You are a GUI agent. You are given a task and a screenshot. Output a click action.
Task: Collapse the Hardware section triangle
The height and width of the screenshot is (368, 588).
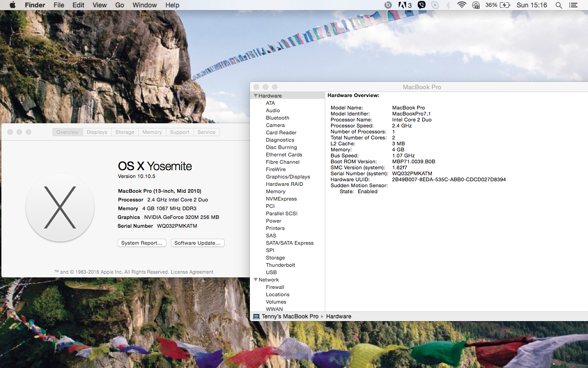[255, 96]
